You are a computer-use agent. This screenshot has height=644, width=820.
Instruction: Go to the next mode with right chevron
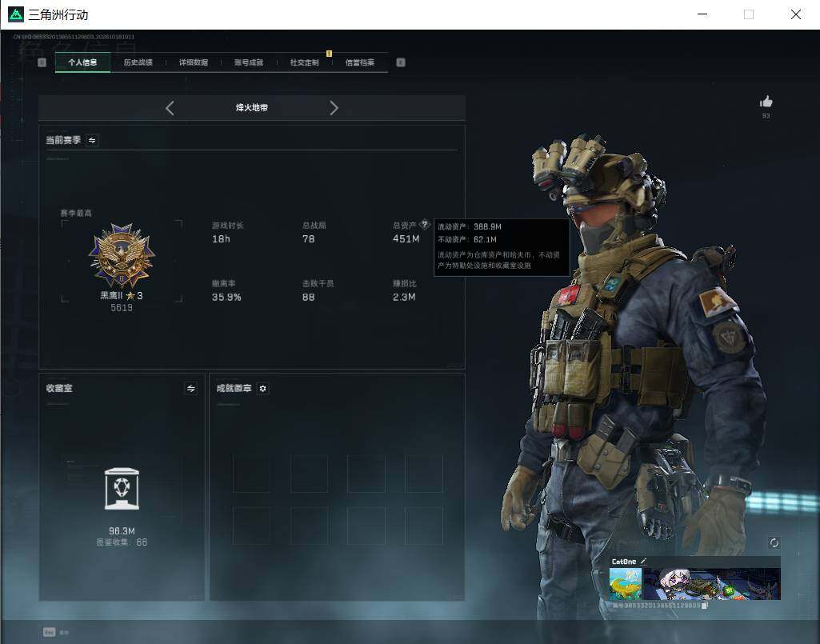334,108
